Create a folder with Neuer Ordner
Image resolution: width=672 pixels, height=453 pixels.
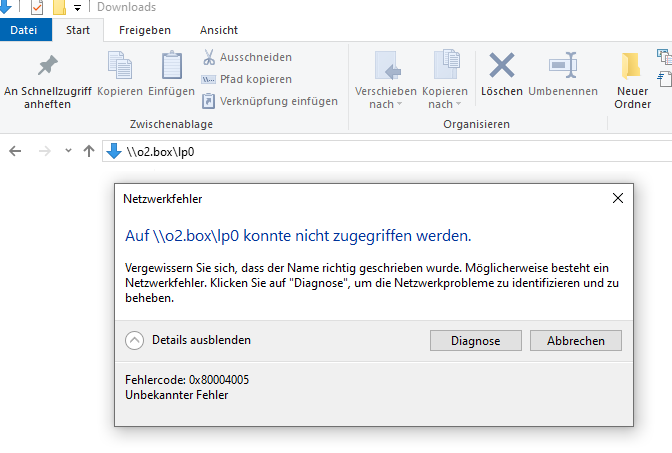click(632, 81)
